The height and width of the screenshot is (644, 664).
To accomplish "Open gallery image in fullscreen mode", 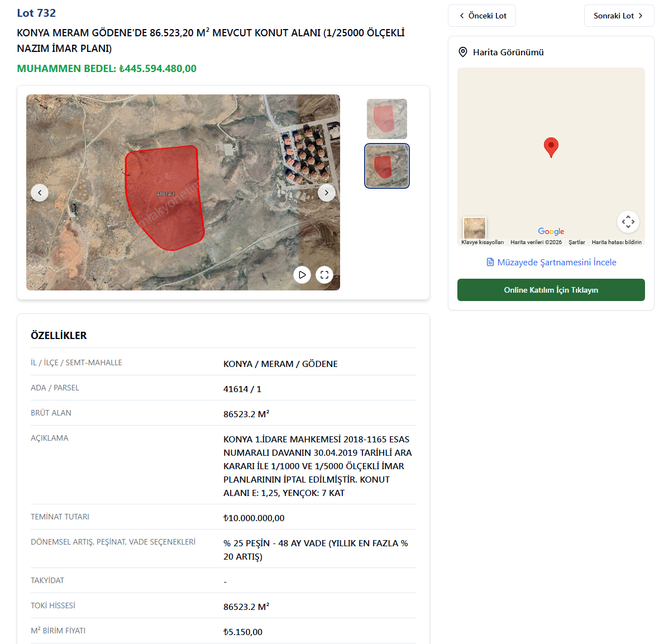I will [x=324, y=275].
